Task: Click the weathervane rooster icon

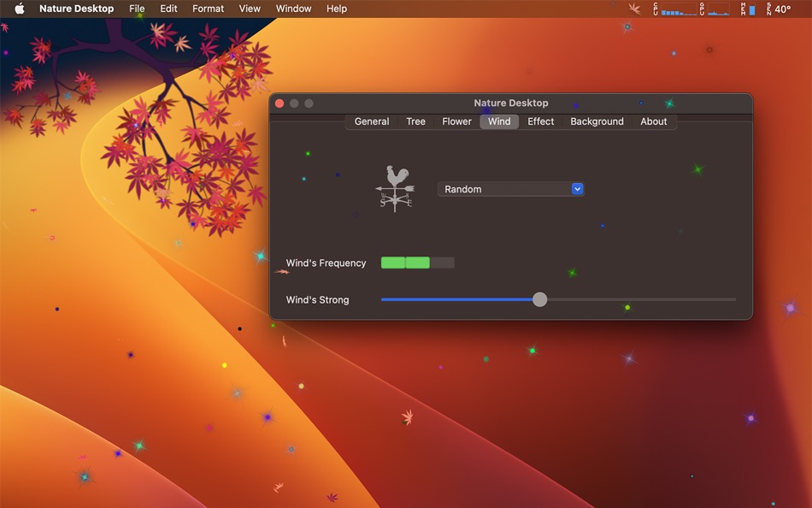Action: click(x=395, y=186)
